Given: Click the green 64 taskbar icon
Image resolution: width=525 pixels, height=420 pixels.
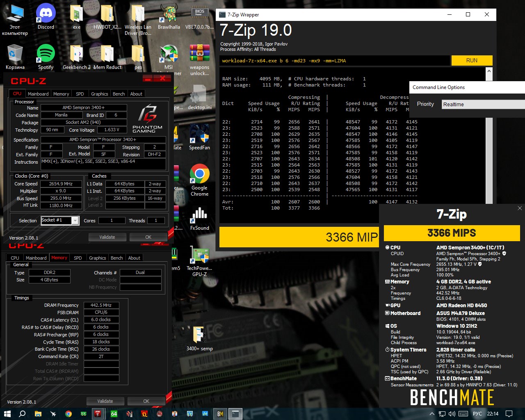Looking at the screenshot, I should pyautogui.click(x=114, y=413).
